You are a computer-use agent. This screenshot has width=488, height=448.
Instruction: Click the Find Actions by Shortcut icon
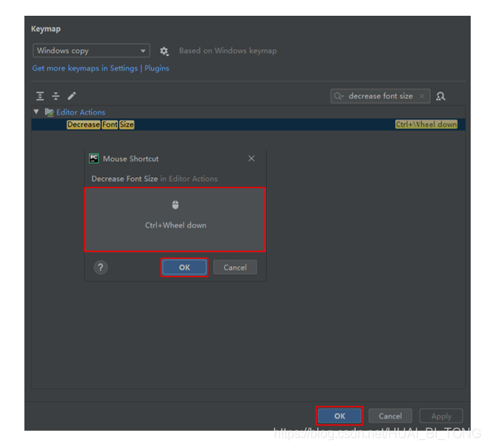[x=441, y=96]
